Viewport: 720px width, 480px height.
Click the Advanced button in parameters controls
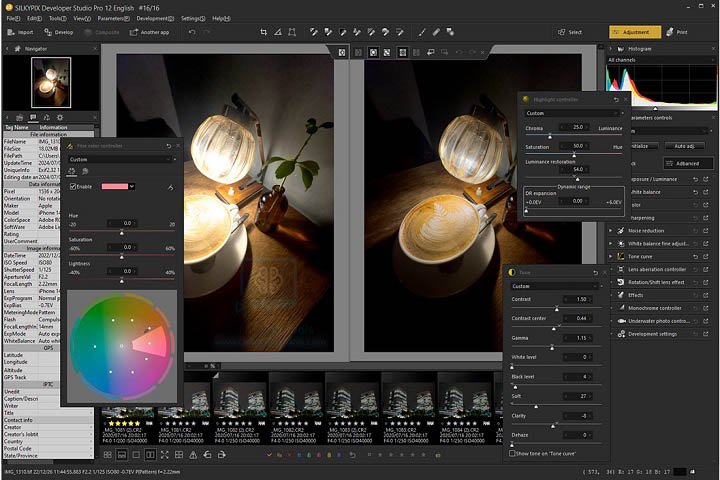[x=688, y=164]
